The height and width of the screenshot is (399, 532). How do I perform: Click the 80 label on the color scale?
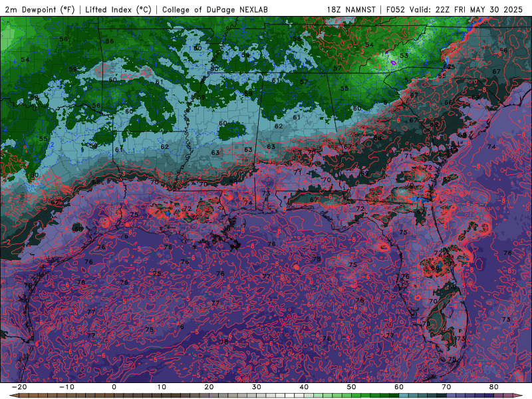pyautogui.click(x=494, y=387)
